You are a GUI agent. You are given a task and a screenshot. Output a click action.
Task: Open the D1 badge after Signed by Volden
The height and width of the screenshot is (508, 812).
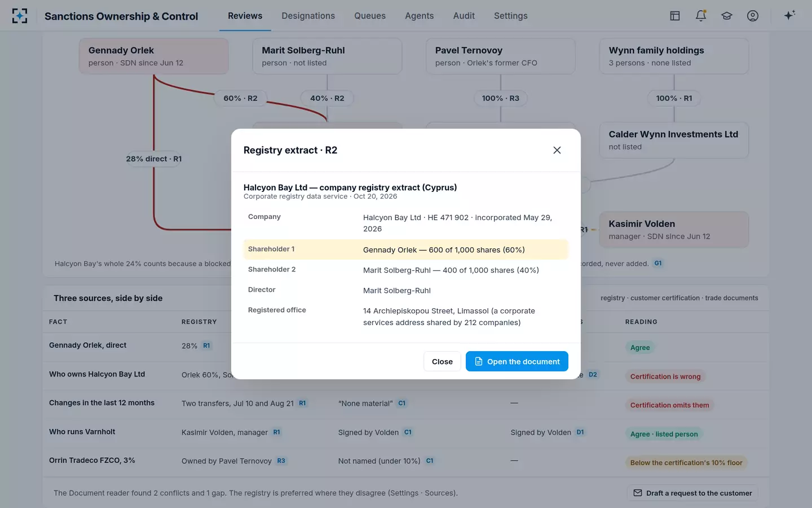[x=580, y=432]
